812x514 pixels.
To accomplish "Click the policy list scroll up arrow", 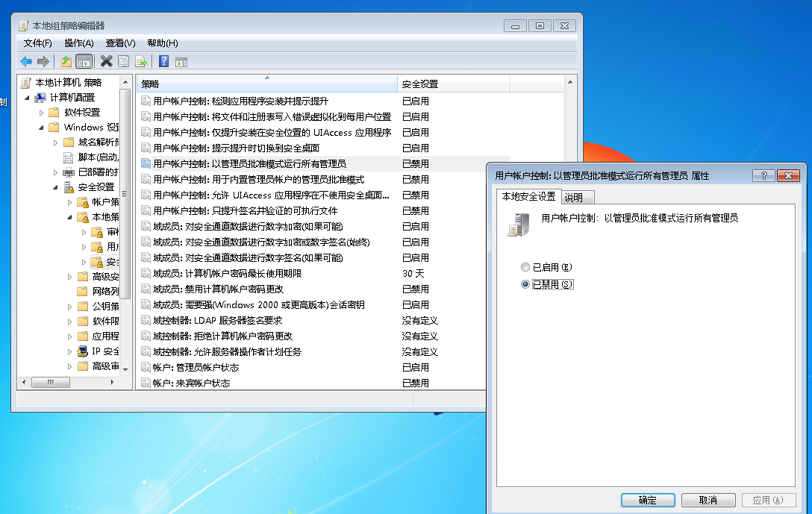I will point(570,82).
